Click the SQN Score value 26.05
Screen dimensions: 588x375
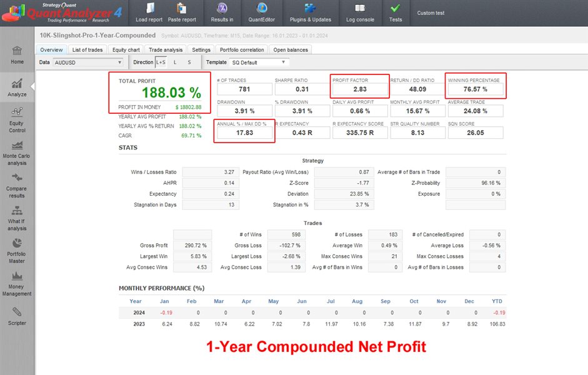pos(476,132)
